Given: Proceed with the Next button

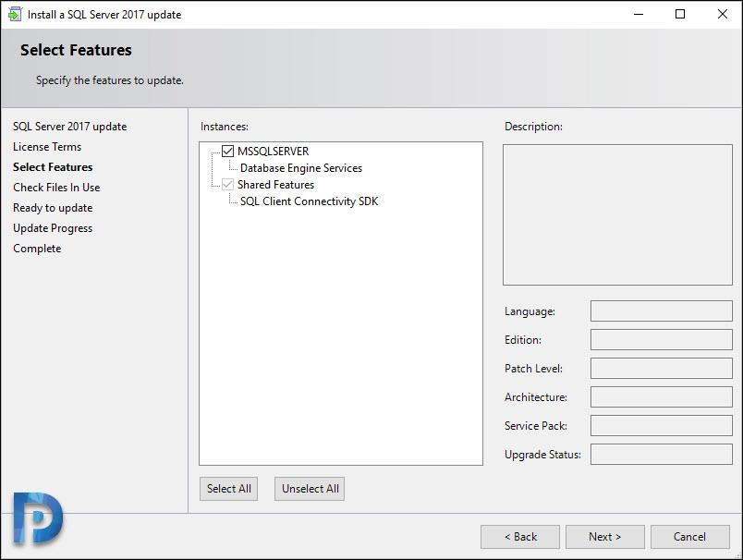Looking at the screenshot, I should (605, 537).
